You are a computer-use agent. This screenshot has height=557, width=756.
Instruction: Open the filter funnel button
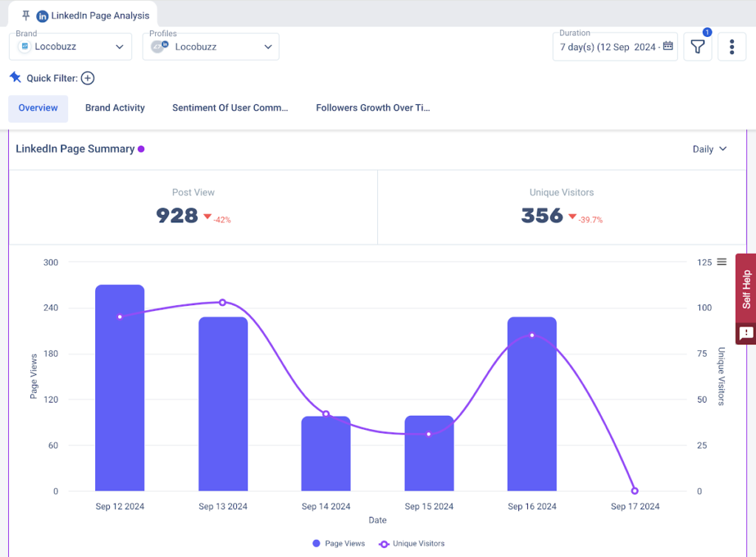coord(698,47)
